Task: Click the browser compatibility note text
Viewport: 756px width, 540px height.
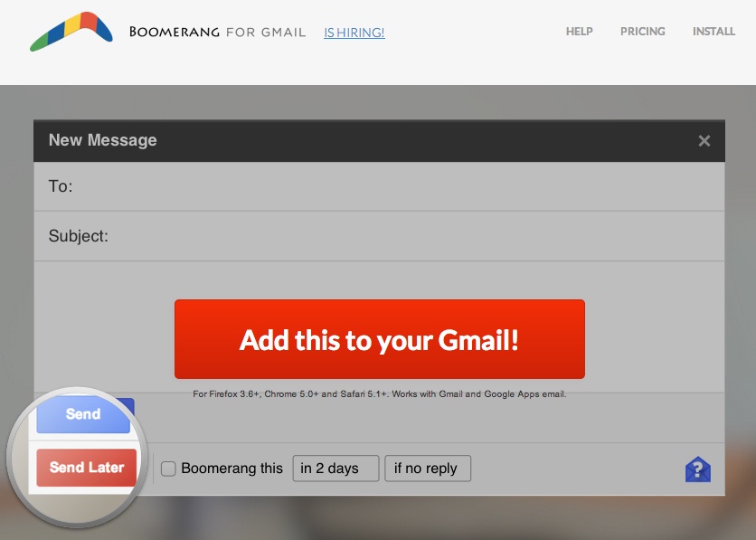Action: (x=380, y=393)
